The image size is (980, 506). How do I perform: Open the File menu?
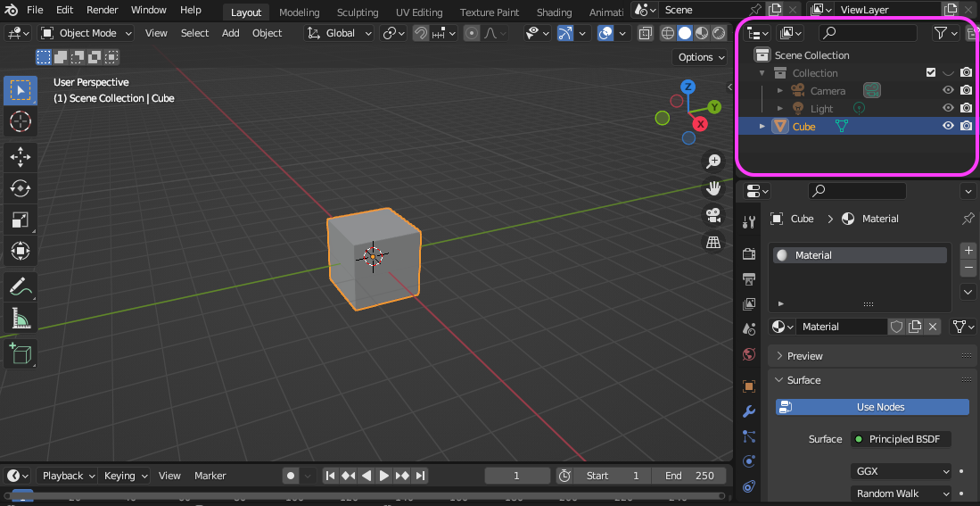pos(35,10)
